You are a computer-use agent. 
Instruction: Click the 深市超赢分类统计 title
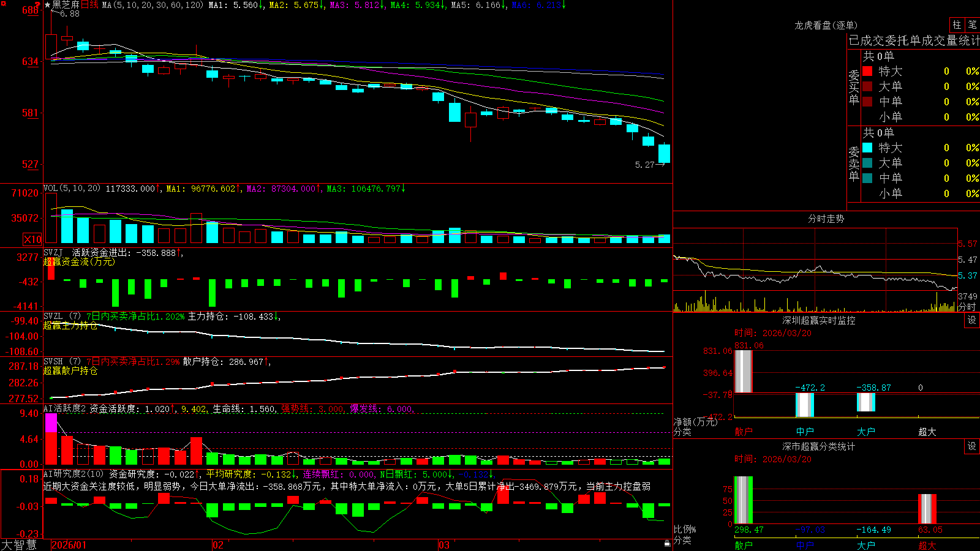[x=819, y=446]
